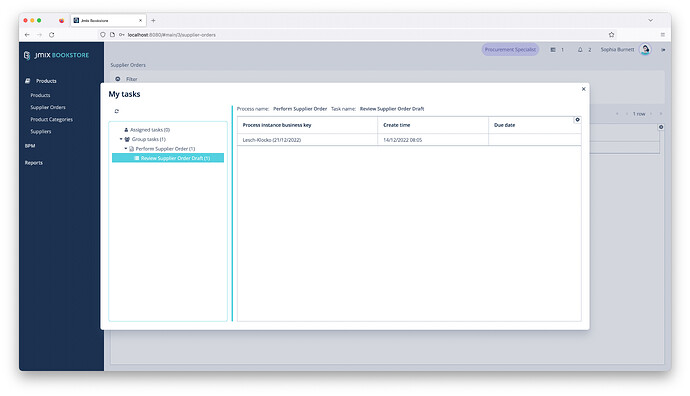Open the task list icon in header
The image size is (690, 396).
point(553,50)
